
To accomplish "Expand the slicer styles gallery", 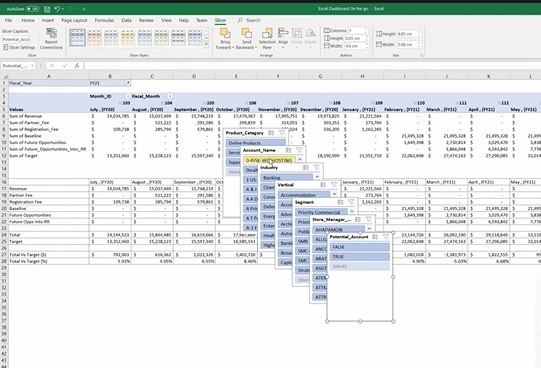I will point(207,45).
